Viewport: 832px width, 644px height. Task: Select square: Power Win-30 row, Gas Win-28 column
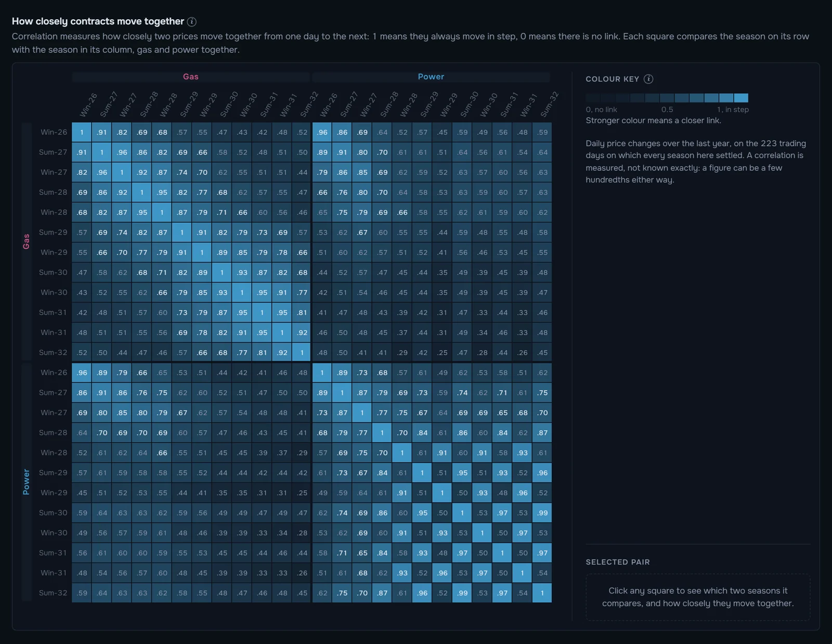(x=162, y=533)
